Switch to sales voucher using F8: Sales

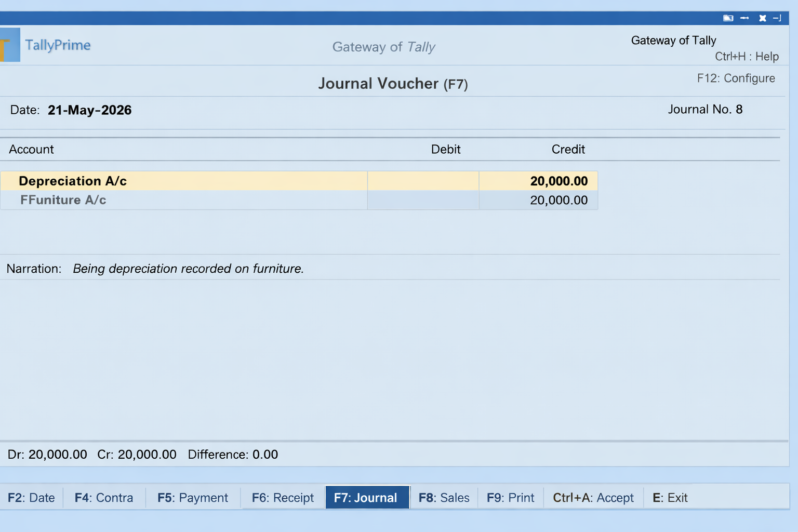[x=444, y=497]
